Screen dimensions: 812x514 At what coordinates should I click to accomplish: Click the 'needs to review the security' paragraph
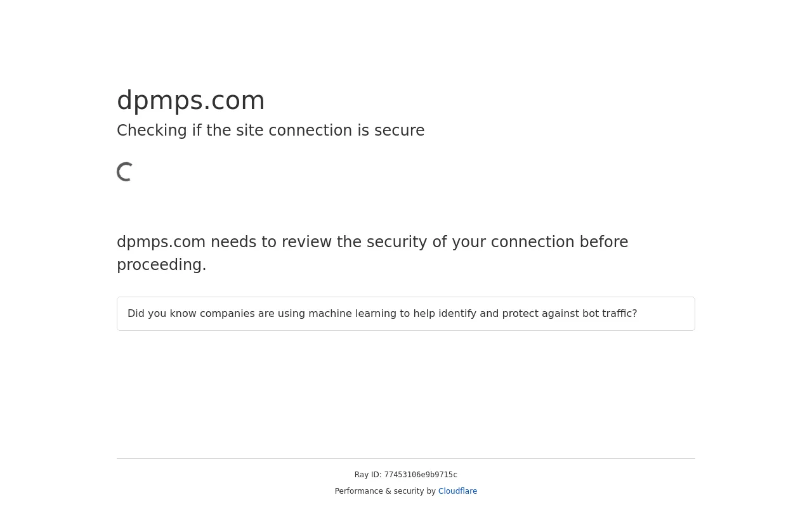372,254
